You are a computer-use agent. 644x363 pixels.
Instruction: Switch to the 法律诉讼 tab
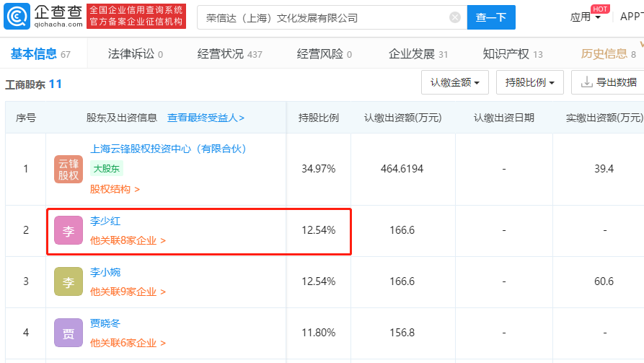point(135,54)
